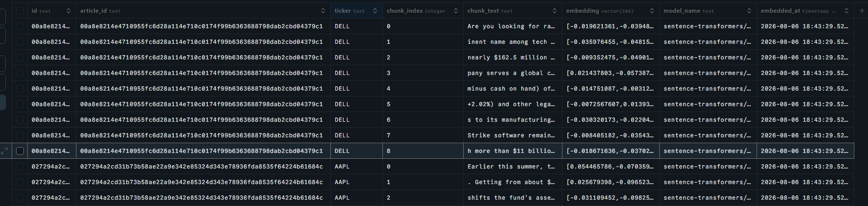Check the highlighted DELL chunk_index 8 row

point(20,151)
